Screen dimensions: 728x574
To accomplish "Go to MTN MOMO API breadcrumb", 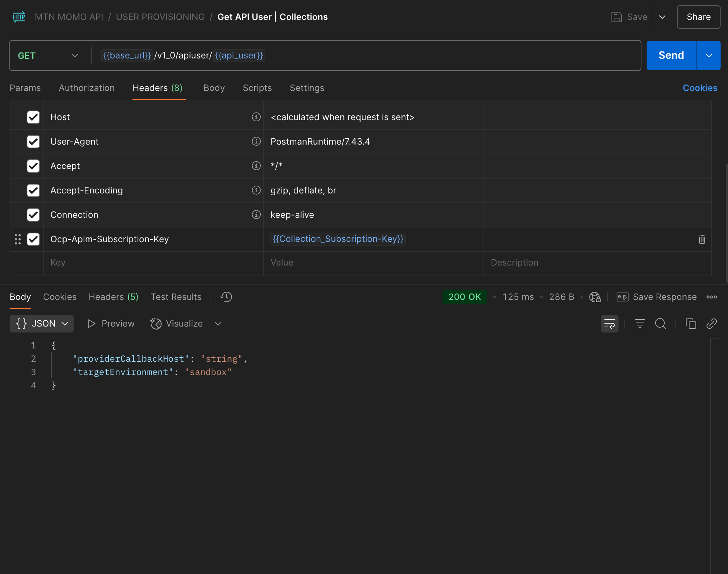I will pyautogui.click(x=69, y=17).
